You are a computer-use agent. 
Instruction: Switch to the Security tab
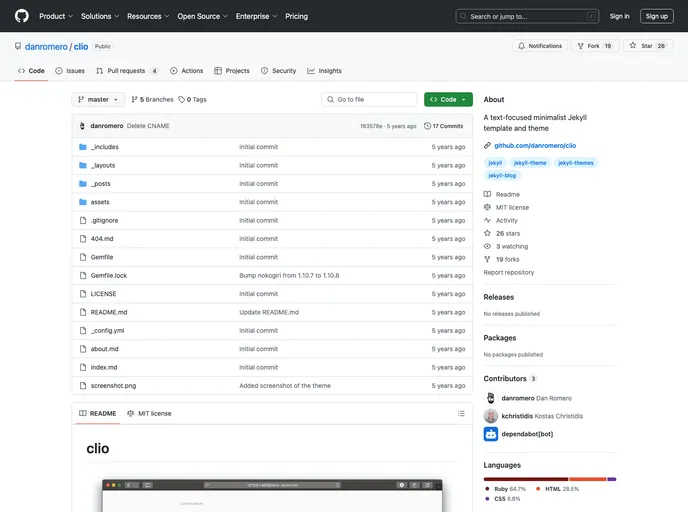279,71
